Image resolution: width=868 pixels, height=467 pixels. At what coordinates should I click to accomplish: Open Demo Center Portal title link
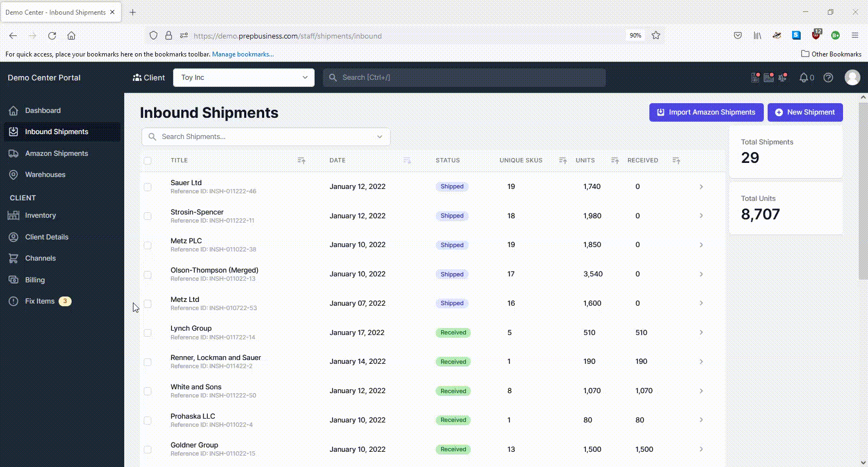[44, 78]
